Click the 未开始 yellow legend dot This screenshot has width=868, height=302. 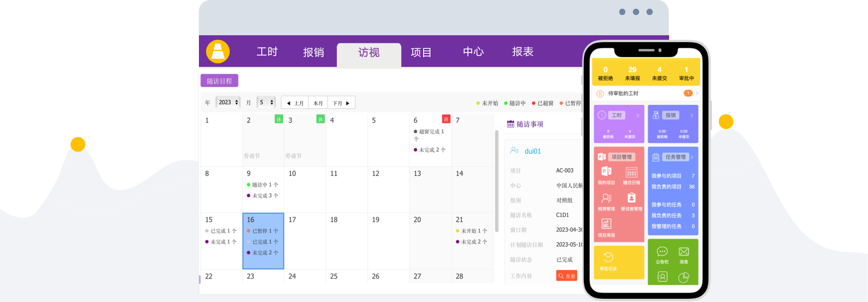[x=478, y=104]
